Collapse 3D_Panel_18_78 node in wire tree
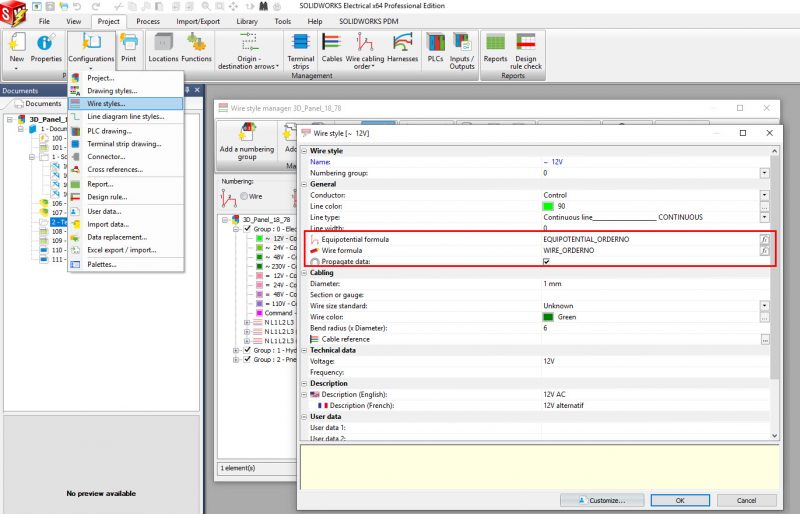Image resolution: width=800 pixels, height=514 pixels. [225, 219]
